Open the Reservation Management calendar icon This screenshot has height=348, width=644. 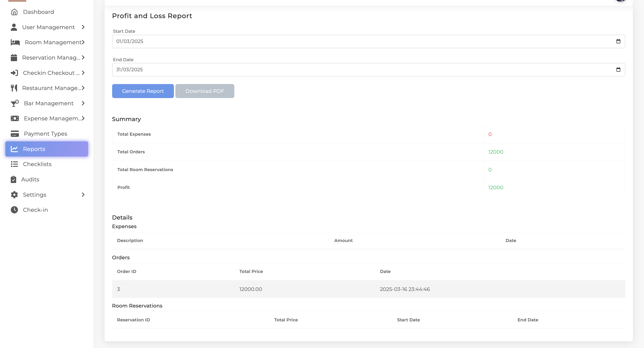pyautogui.click(x=14, y=57)
